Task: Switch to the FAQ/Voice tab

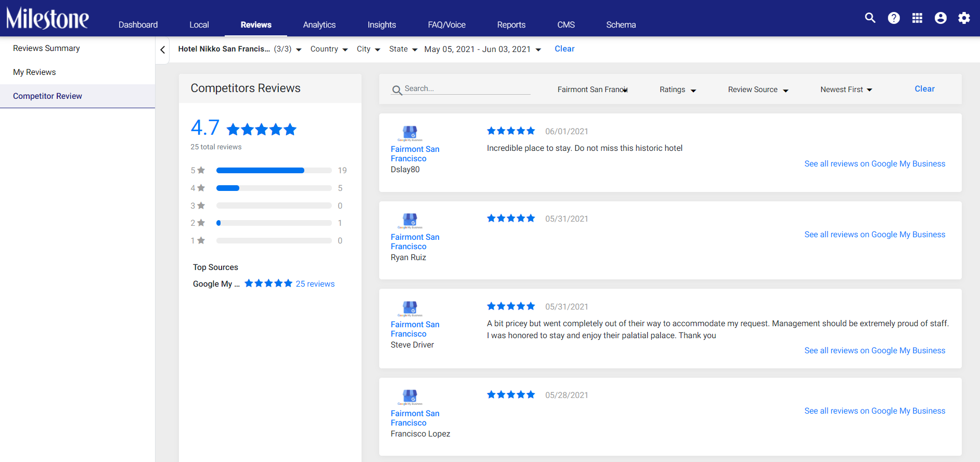Action: (x=447, y=24)
